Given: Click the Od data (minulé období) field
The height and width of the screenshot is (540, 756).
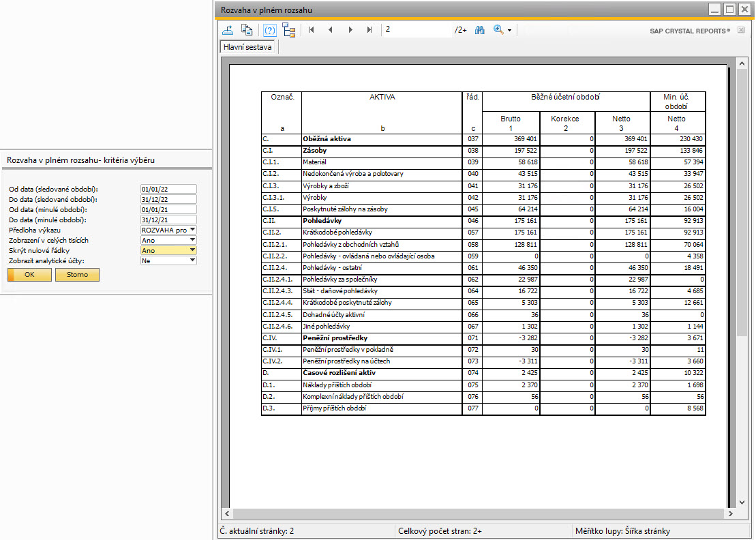Looking at the screenshot, I should (168, 209).
